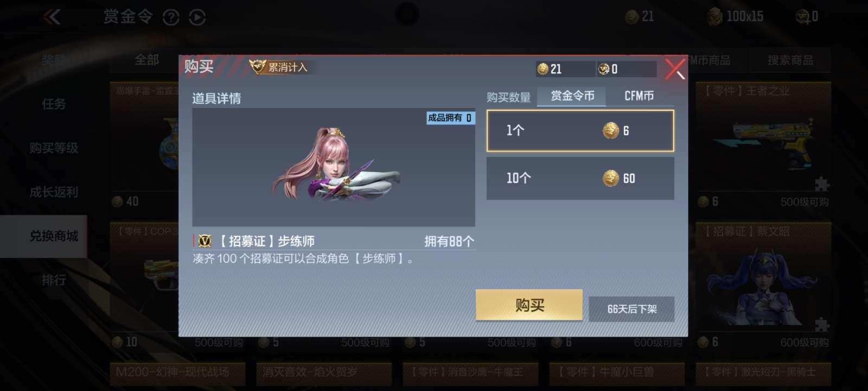This screenshot has width=868, height=391.
Task: Switch to the CFM币 payment tab
Action: coord(639,96)
